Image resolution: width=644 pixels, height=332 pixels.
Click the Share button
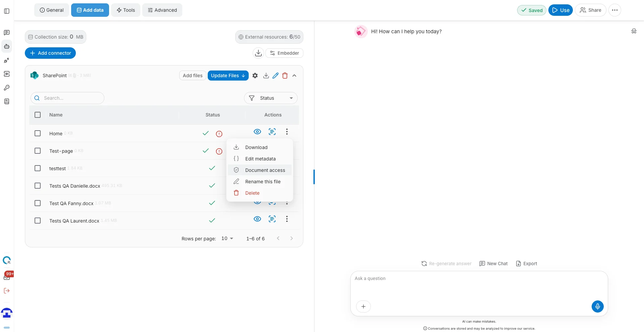point(591,10)
